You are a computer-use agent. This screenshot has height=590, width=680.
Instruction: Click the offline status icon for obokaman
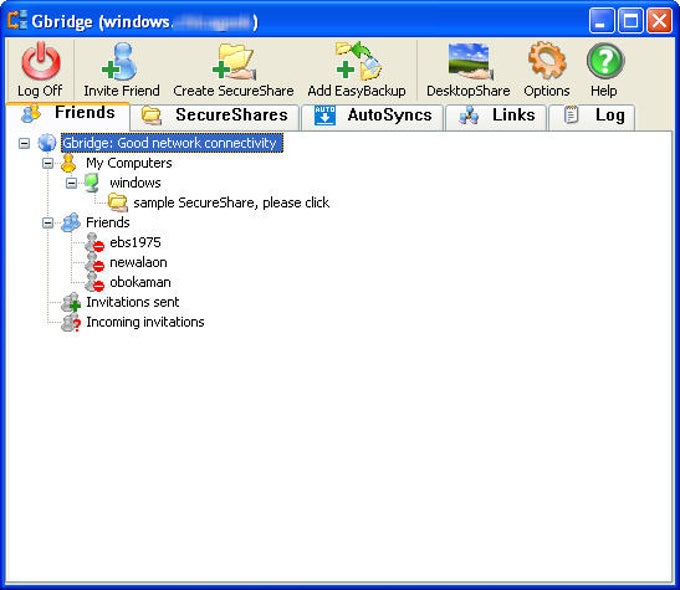[94, 282]
